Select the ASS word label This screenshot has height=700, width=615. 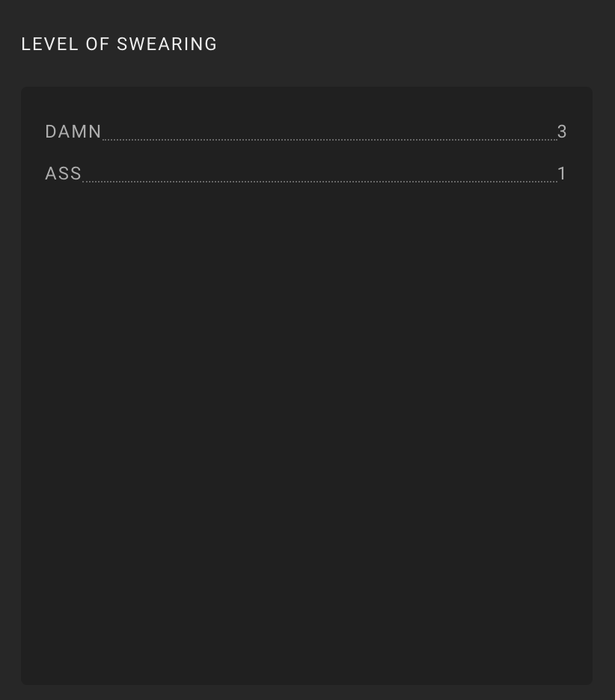pos(64,174)
